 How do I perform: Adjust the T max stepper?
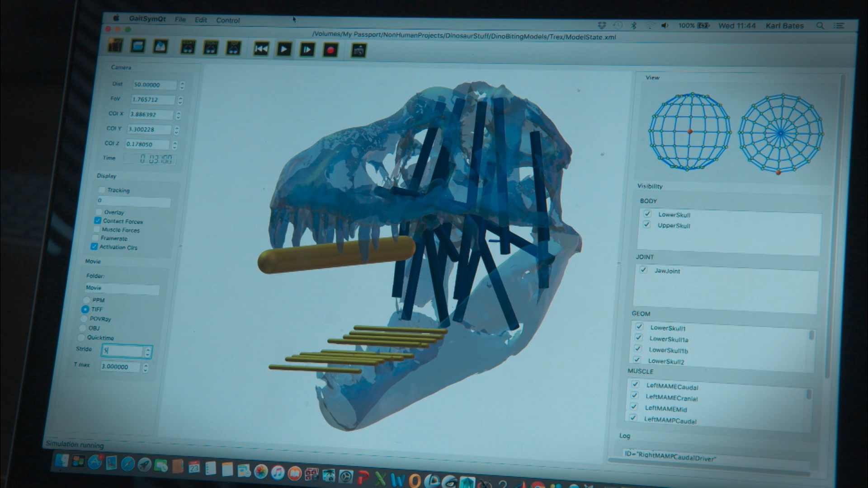146,368
